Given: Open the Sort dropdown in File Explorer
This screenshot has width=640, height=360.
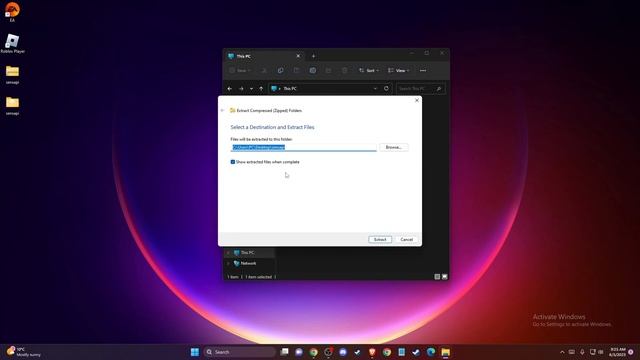Looking at the screenshot, I should 369,71.
